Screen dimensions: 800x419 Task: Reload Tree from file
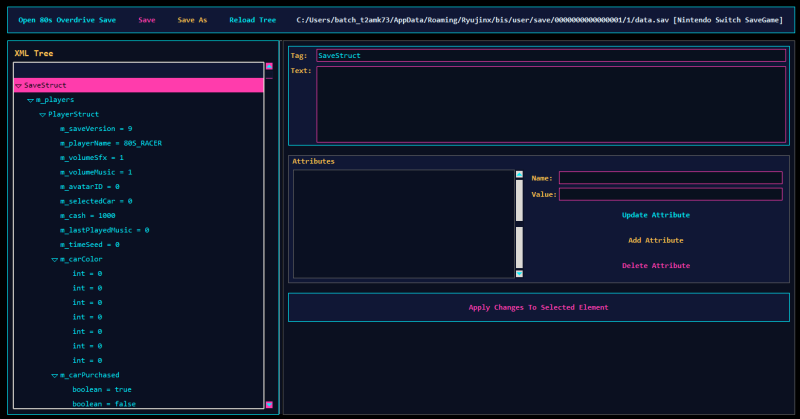click(253, 20)
